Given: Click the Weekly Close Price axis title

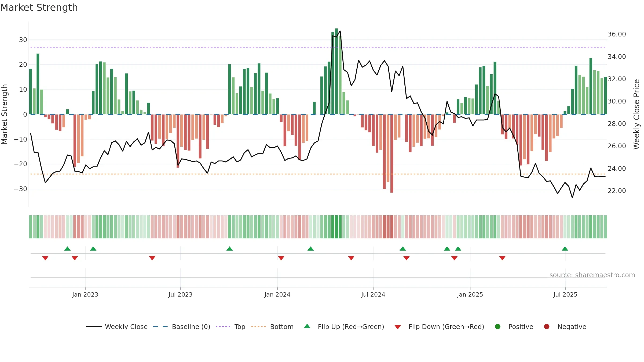Looking at the screenshot, I should (636, 114).
